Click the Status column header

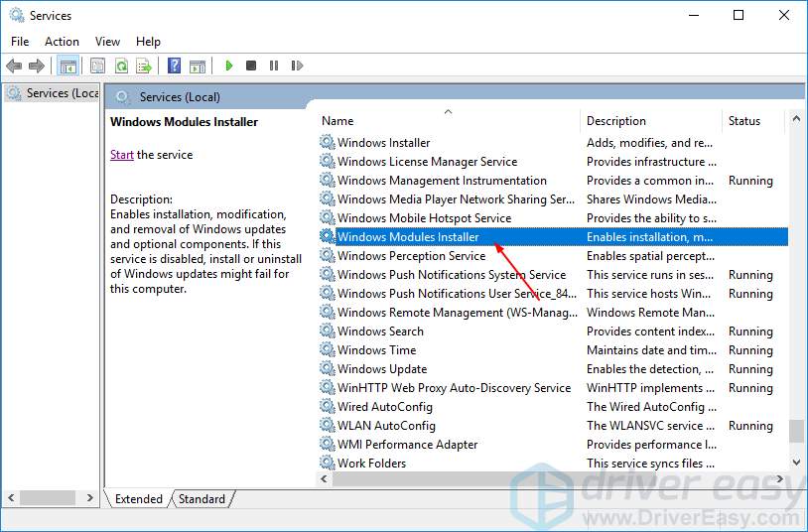(752, 121)
